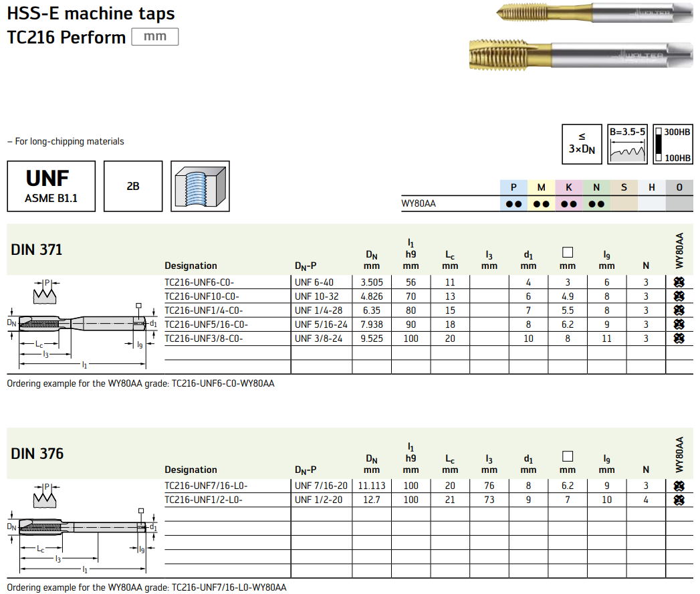This screenshot has height=594, width=700.
Task: Click the square drive symbol in DIN 376 header
Action: [x=568, y=456]
